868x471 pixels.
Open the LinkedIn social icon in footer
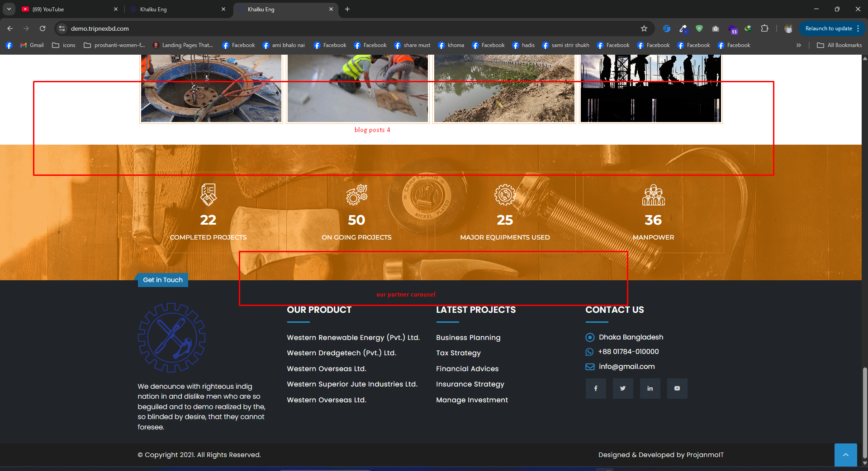pos(650,388)
